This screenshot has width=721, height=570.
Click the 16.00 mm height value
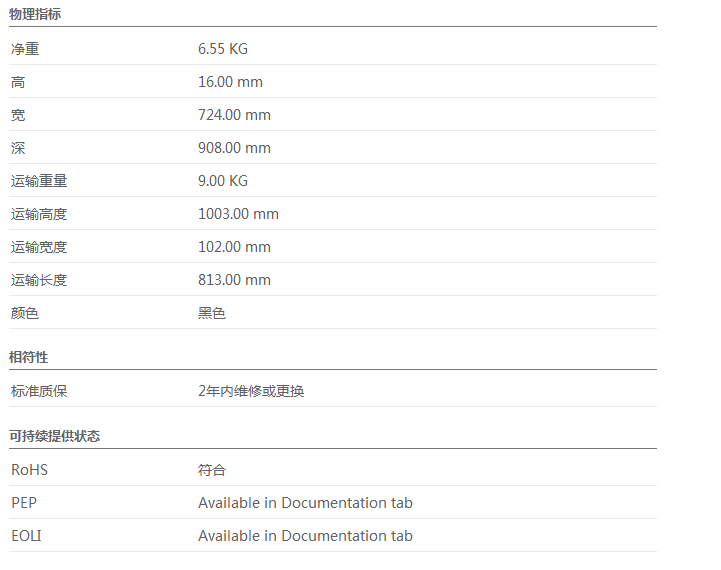[230, 82]
